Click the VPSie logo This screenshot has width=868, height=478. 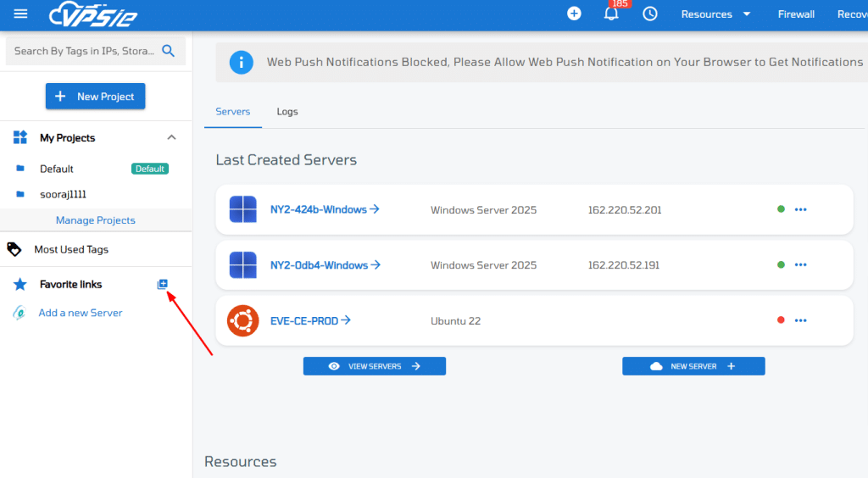pyautogui.click(x=93, y=14)
